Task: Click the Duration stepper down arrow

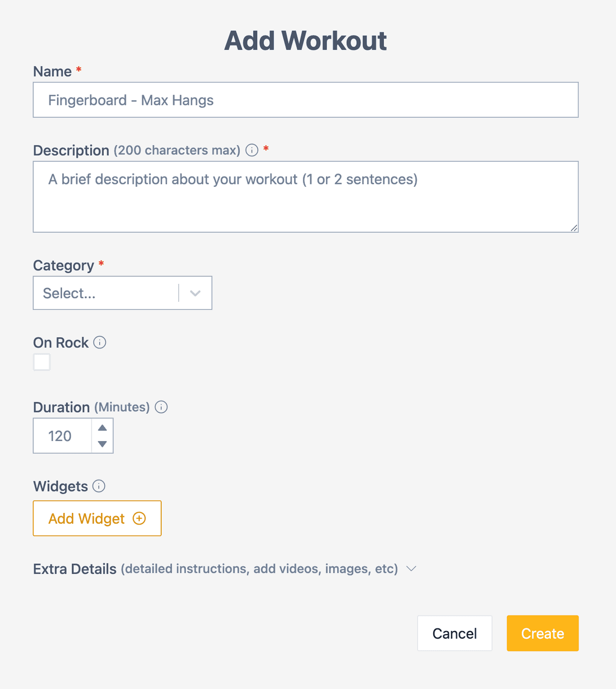Action: tap(102, 445)
